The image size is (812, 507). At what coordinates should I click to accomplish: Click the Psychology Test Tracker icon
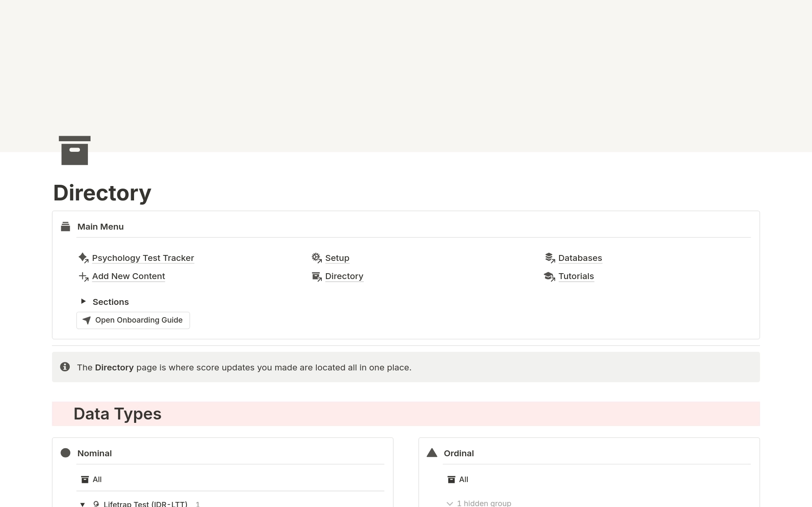pyautogui.click(x=84, y=258)
